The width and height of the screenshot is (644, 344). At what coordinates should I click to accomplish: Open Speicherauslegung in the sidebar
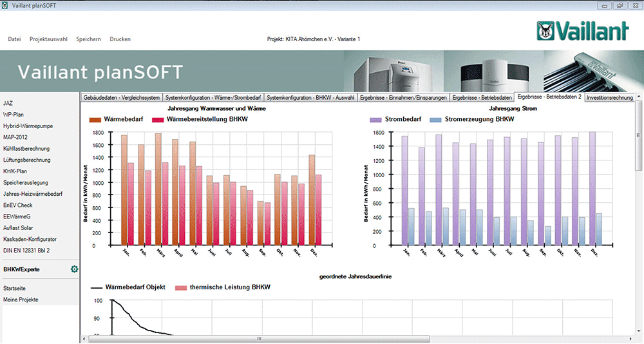26,182
